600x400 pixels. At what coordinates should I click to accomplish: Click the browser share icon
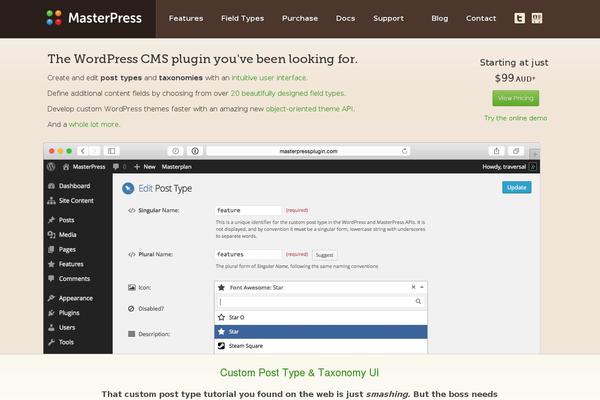[496, 151]
